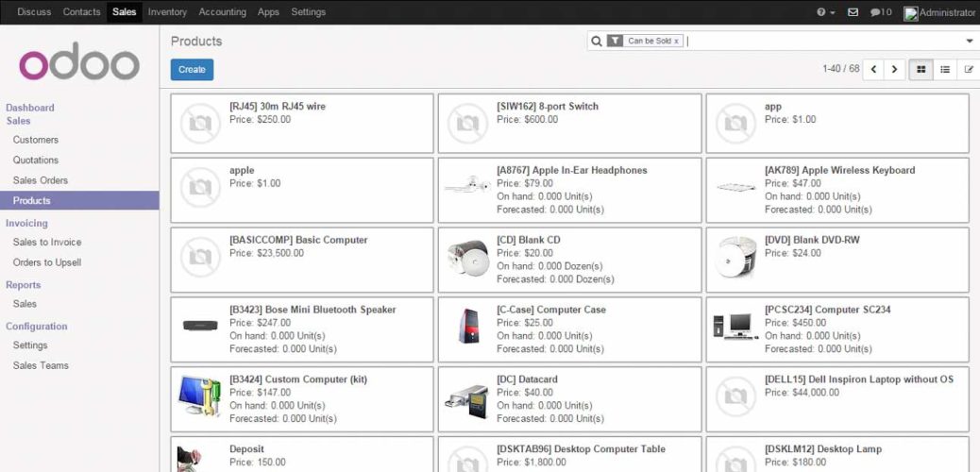Click the Computer Case image
The width and height of the screenshot is (980, 472).
pos(468,326)
